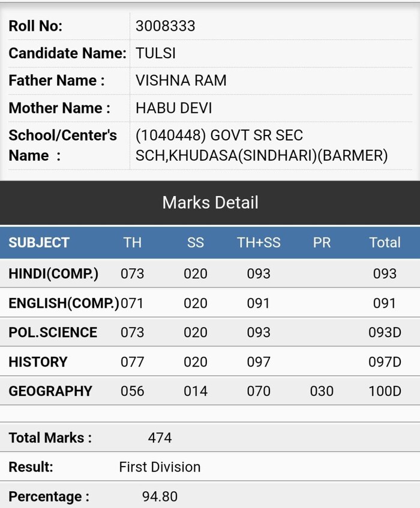Click the school name GOVT SR SEC SCH,KHUDASA

tap(262, 146)
